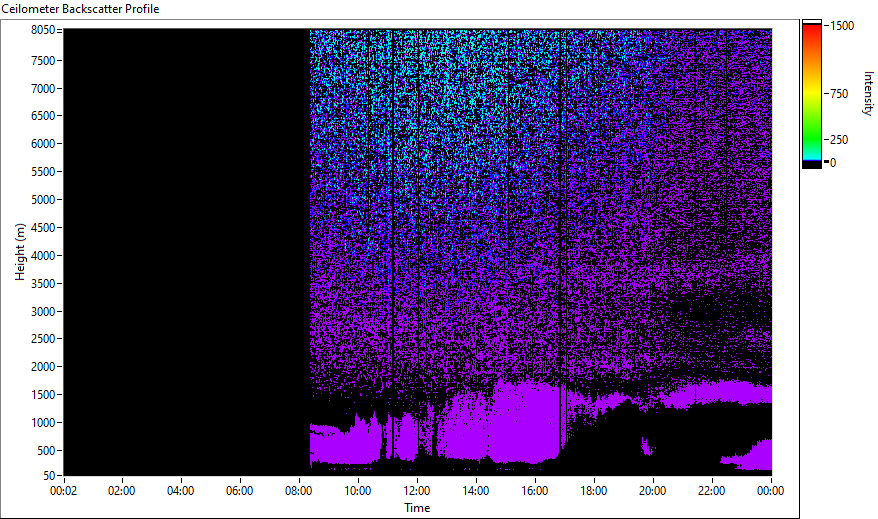Click the 50 height axis value
Screen dimensions: 878x519
[49, 476]
